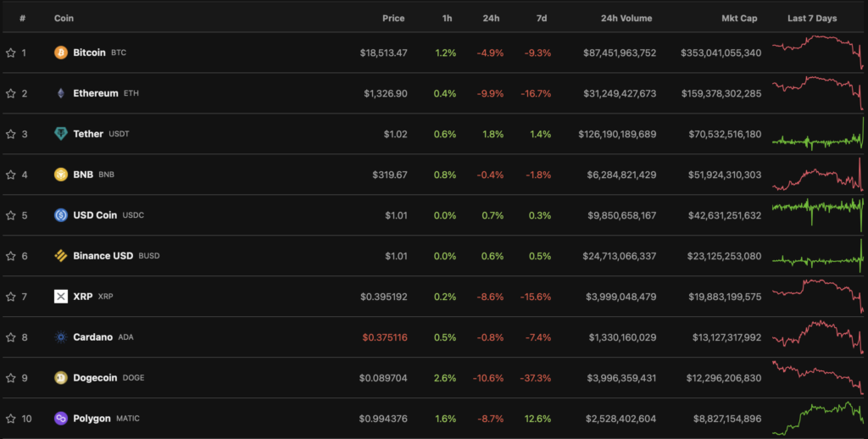The width and height of the screenshot is (868, 439).
Task: Sort coins by Mkt Cap header
Action: click(739, 18)
